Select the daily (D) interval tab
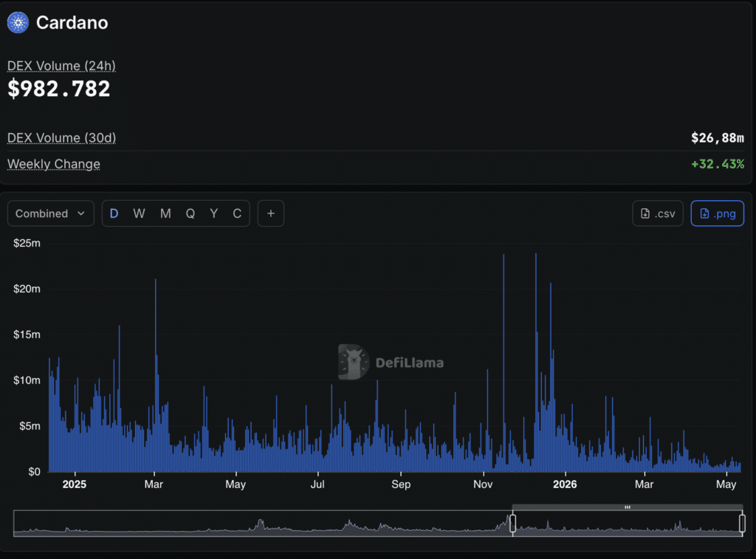 coord(114,213)
